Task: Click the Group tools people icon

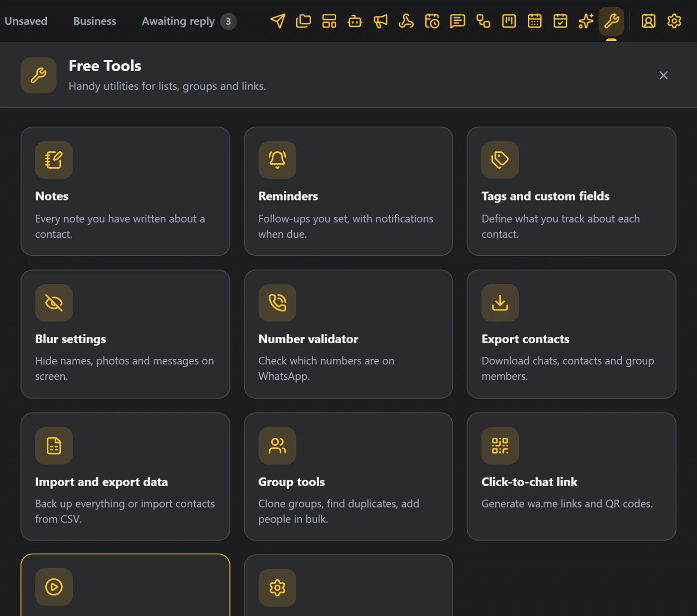Action: pos(277,445)
